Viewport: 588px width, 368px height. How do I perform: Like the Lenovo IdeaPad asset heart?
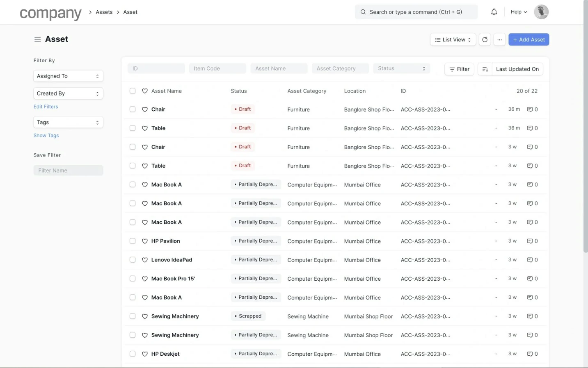pyautogui.click(x=145, y=260)
